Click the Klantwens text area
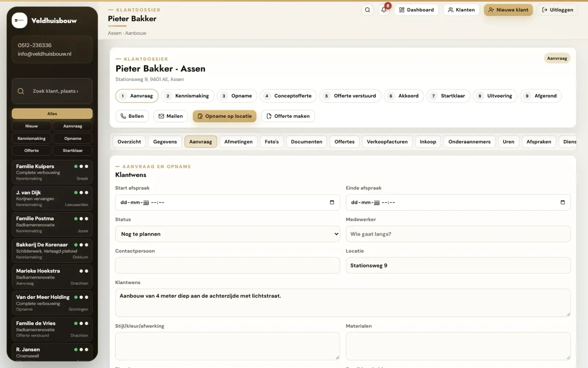588x368 pixels. tap(343, 303)
